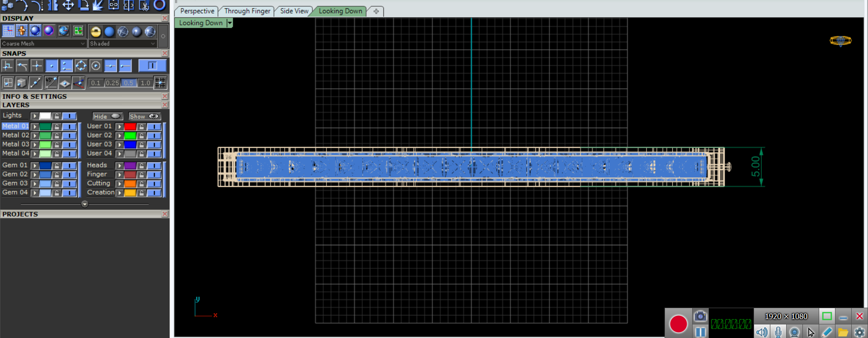The height and width of the screenshot is (338, 868).
Task: Switch to the Perspective viewport tab
Action: tap(197, 11)
